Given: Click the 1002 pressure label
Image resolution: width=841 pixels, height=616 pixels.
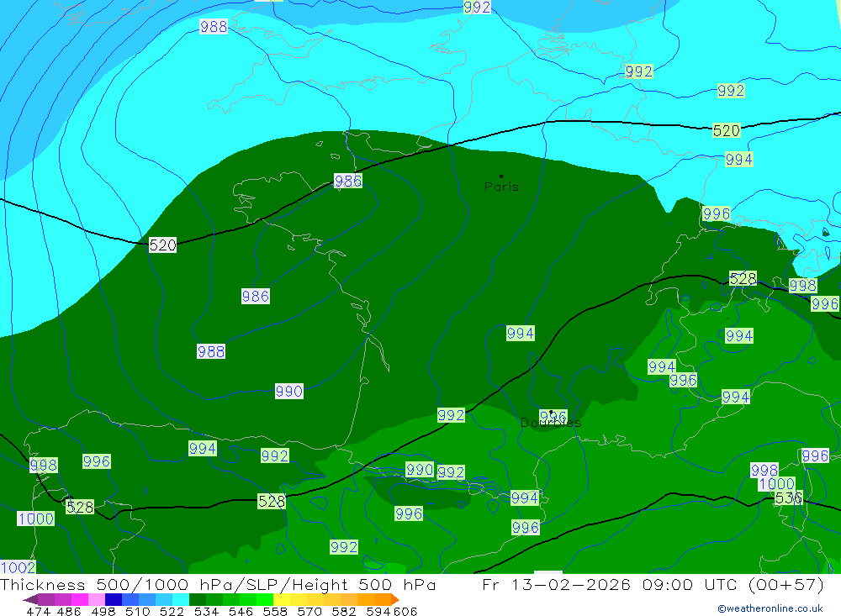Looking at the screenshot, I should tap(18, 567).
